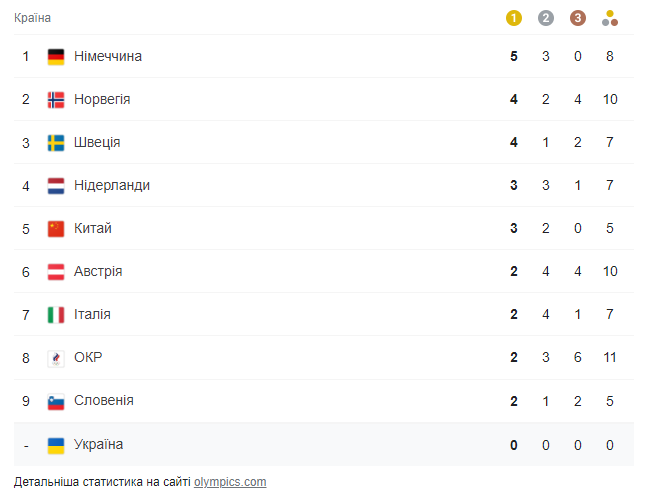Viewport: 650px width, 500px height.
Task: Click the Swedish flag icon
Action: (x=56, y=143)
